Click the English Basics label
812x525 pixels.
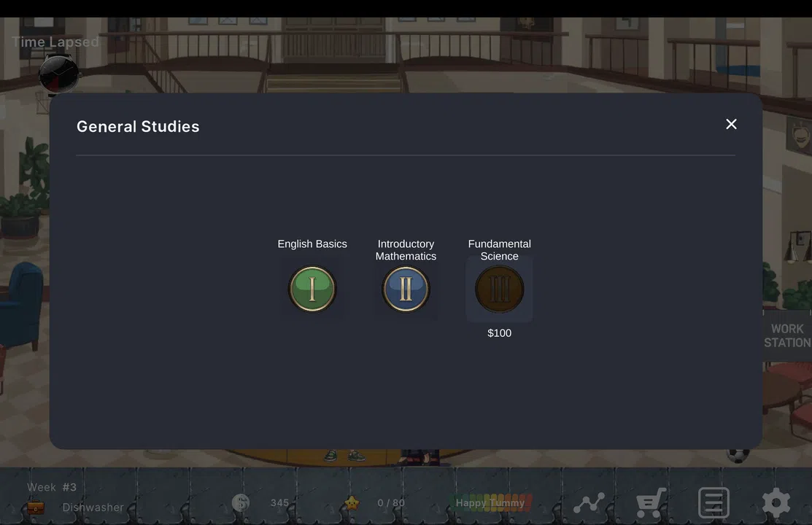(x=312, y=244)
